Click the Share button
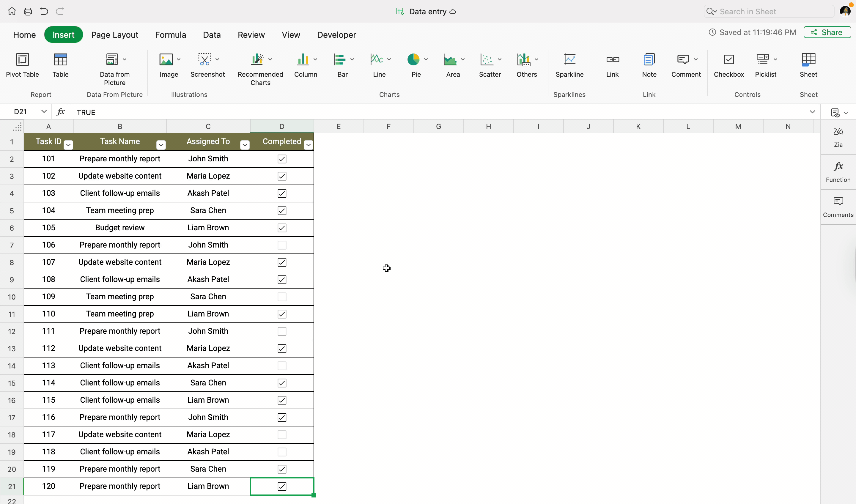 pyautogui.click(x=827, y=32)
